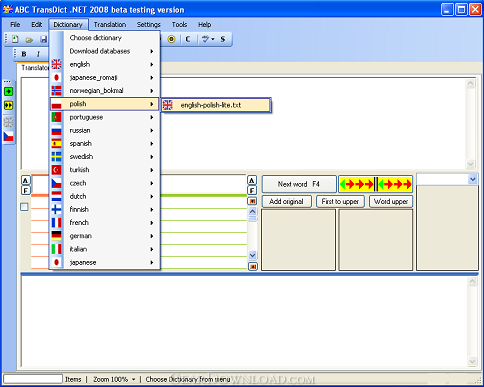
Task: Click the Czech flag icon in left sidebar
Action: [x=8, y=136]
